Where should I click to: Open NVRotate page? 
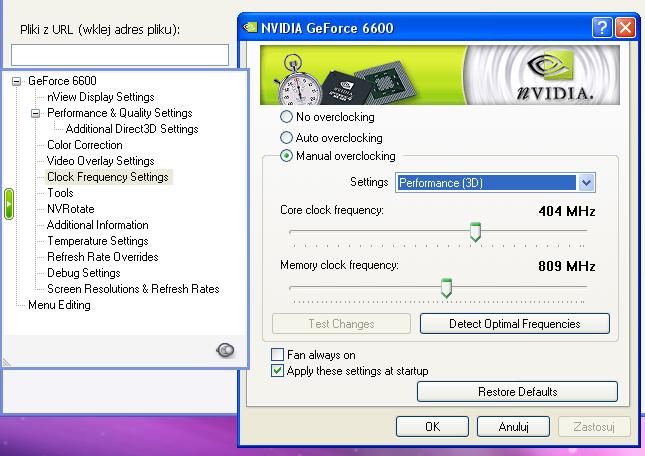click(x=71, y=209)
